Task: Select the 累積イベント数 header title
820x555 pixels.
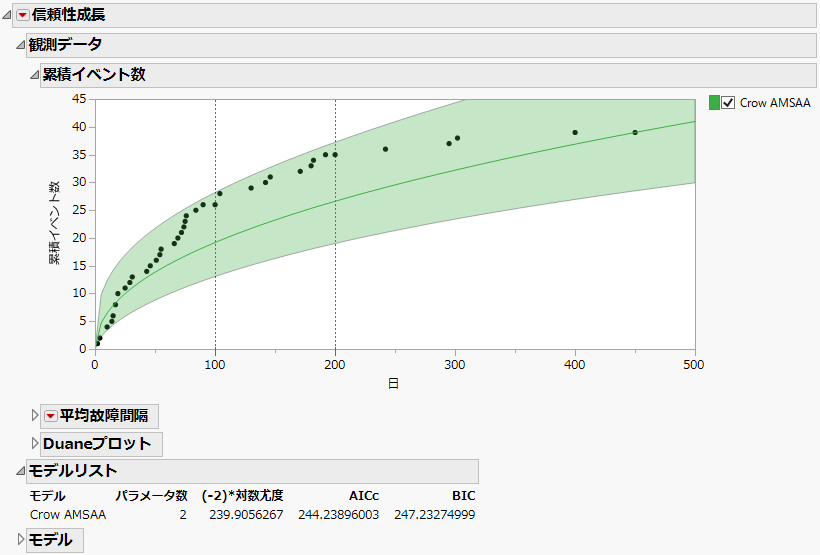Action: [94, 75]
